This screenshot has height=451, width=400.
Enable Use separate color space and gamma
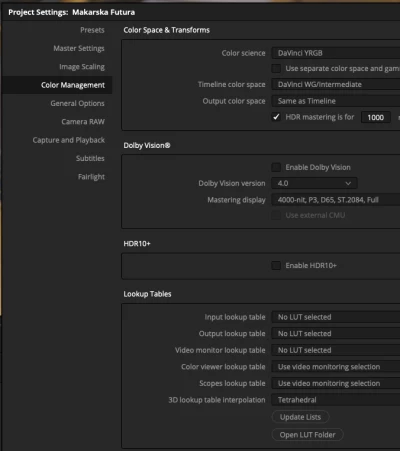coord(276,68)
